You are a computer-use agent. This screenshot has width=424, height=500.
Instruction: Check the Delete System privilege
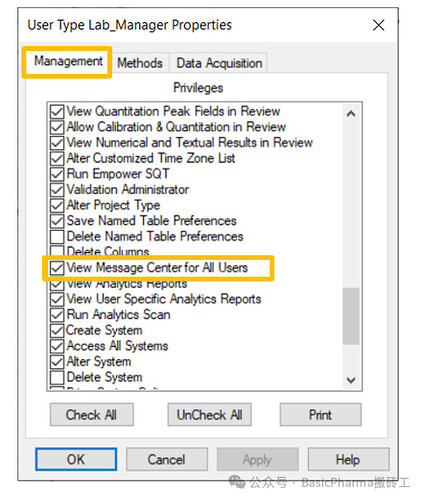click(x=57, y=377)
